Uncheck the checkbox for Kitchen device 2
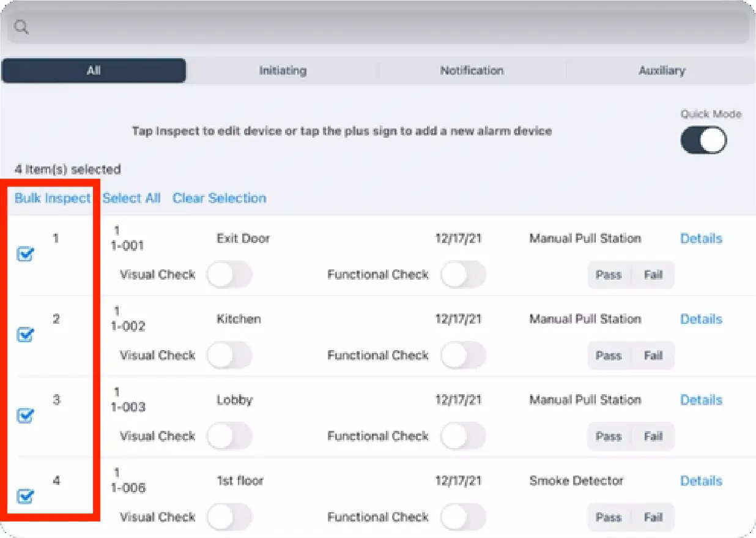This screenshot has width=756, height=538. [25, 334]
